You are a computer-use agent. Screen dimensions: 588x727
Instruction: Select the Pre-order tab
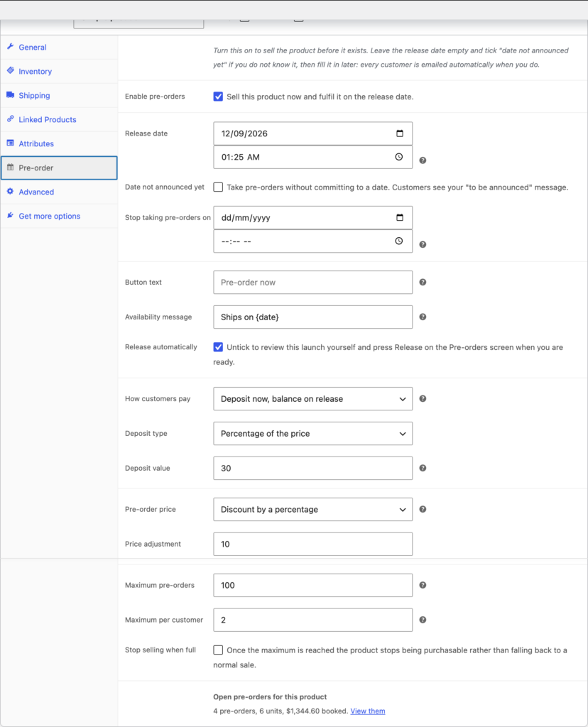click(x=59, y=168)
